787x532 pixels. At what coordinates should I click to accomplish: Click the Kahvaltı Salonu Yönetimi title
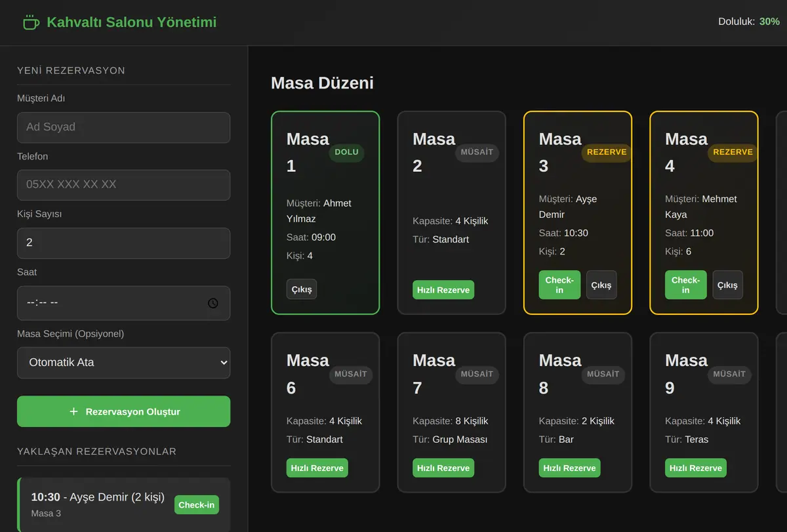coord(132,22)
